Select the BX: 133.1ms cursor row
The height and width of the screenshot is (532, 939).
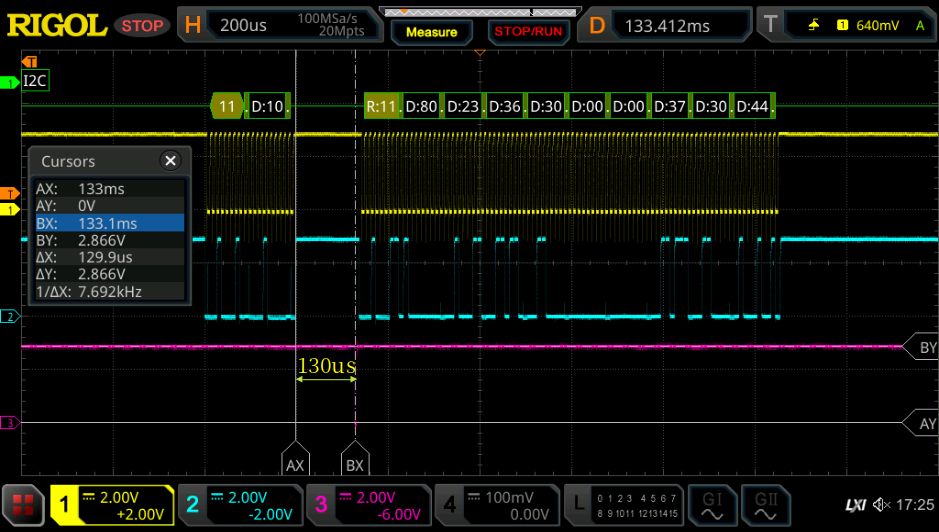coord(109,223)
